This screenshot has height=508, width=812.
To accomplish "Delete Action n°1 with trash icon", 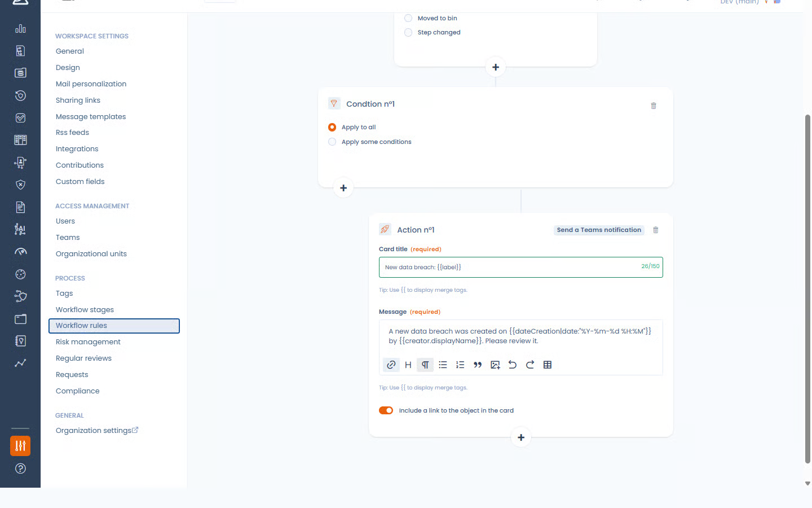I will [655, 230].
